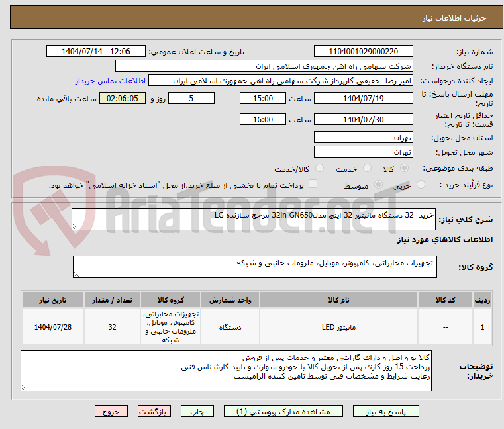Click the توضیحات خریدار notes text area

tap(226, 371)
